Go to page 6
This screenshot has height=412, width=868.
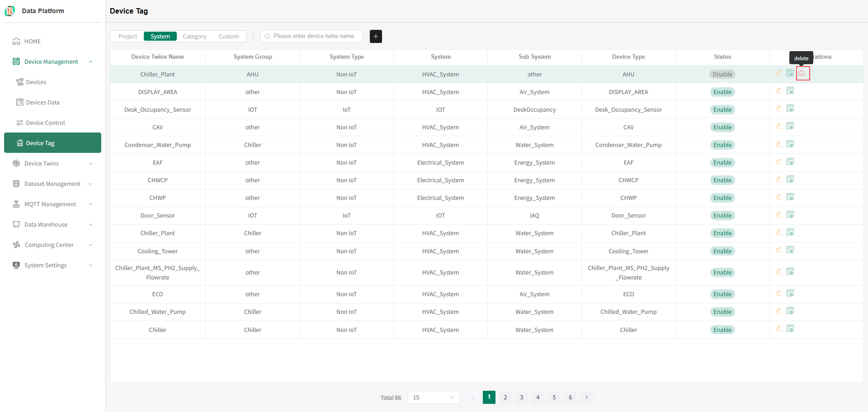[571, 397]
